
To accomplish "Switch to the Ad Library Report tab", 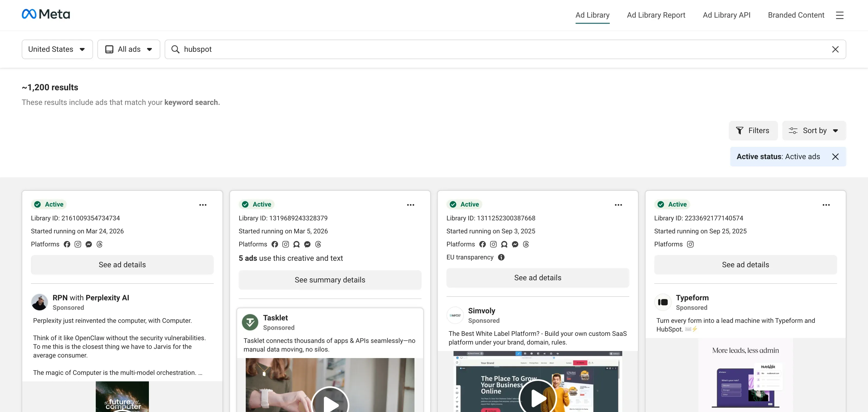I will (656, 15).
